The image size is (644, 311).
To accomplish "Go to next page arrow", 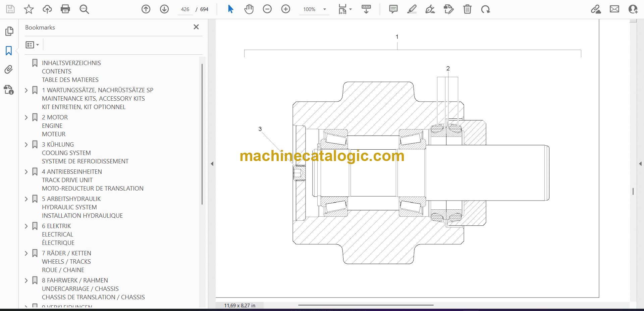I will coord(164,9).
